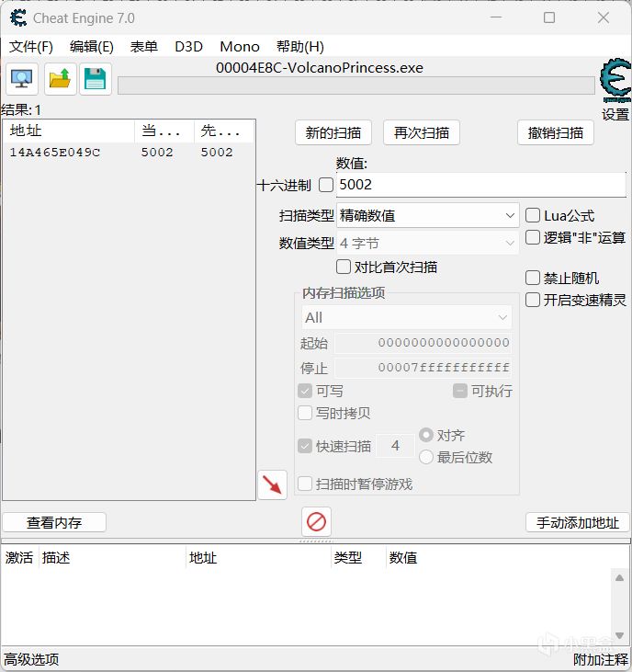Screen dimensions: 632x672
Task: Open the process list computer icon
Action: pyautogui.click(x=22, y=79)
